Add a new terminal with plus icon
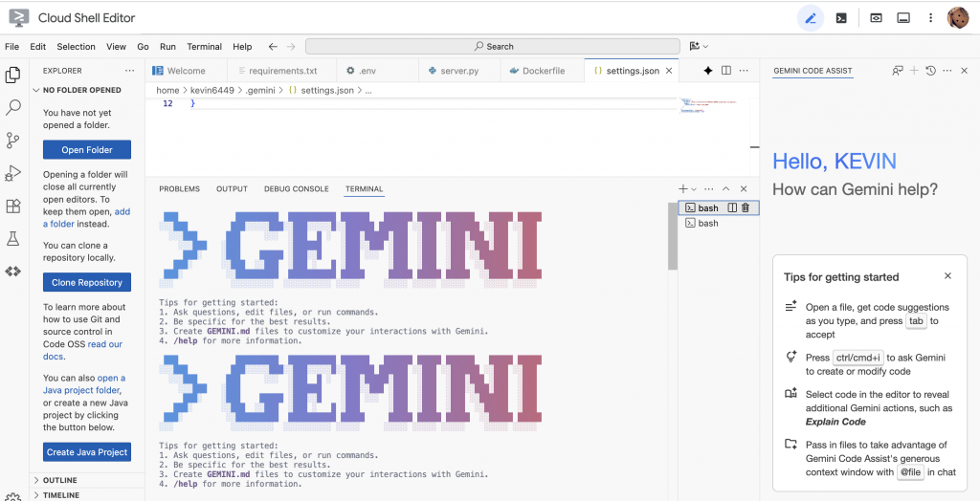 click(683, 188)
